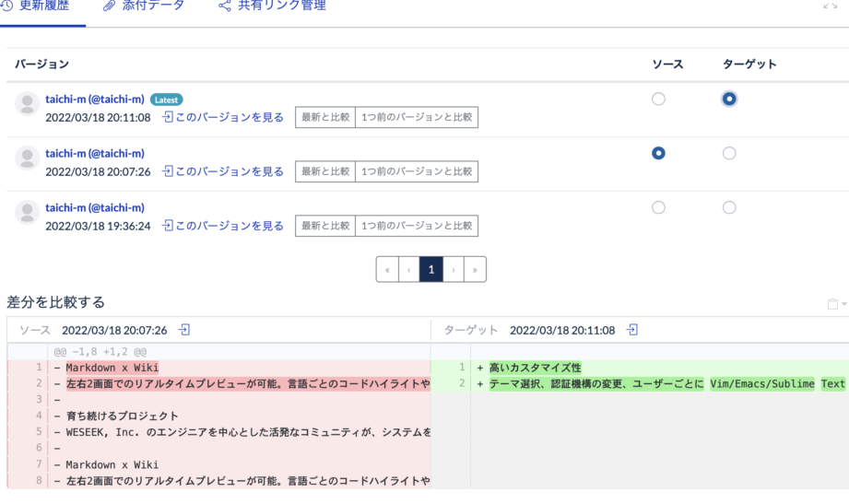Open taichi-m profile link on Latest revision
Viewport: 849px width, 504px height.
[x=95, y=100]
